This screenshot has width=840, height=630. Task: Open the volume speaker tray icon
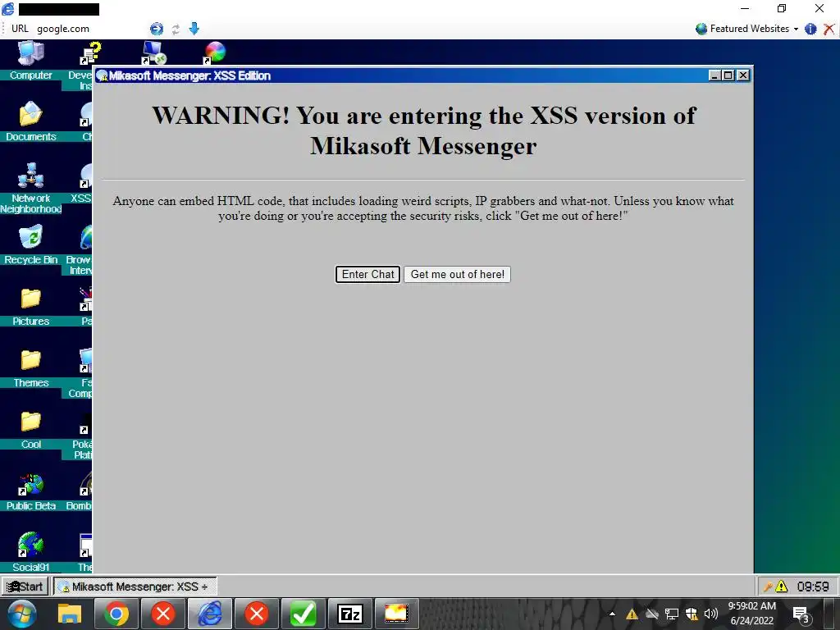pos(711,614)
